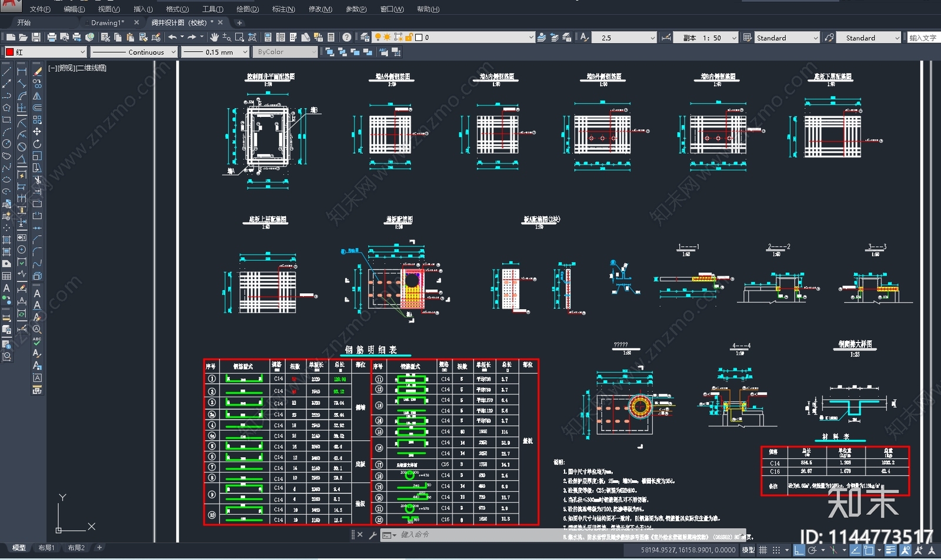
Task: Select the Erase tool in modify toolbar
Action: 37,72
